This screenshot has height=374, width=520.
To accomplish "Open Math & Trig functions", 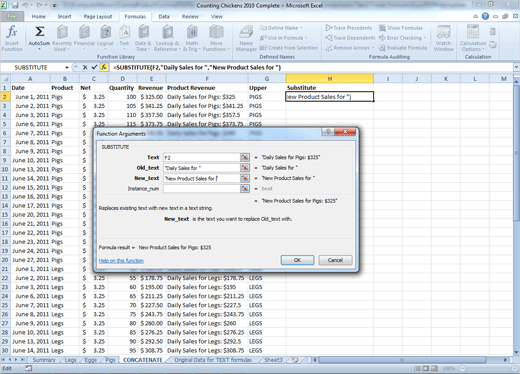I will coord(192,38).
